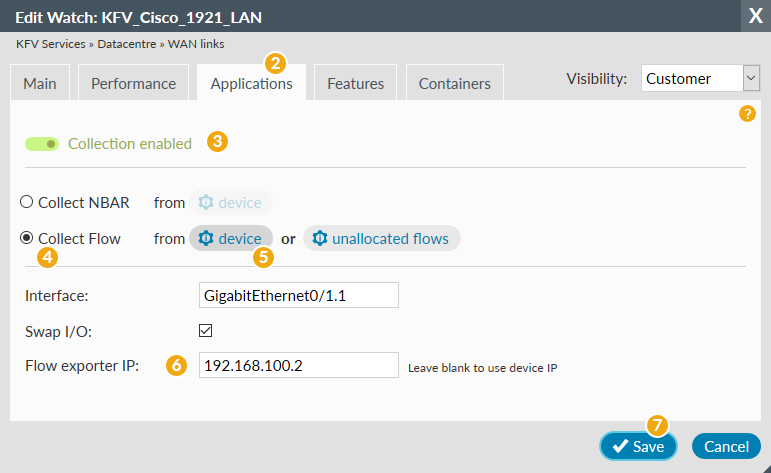Uncheck the Swap I/O checkbox
The image size is (771, 473).
click(x=206, y=330)
